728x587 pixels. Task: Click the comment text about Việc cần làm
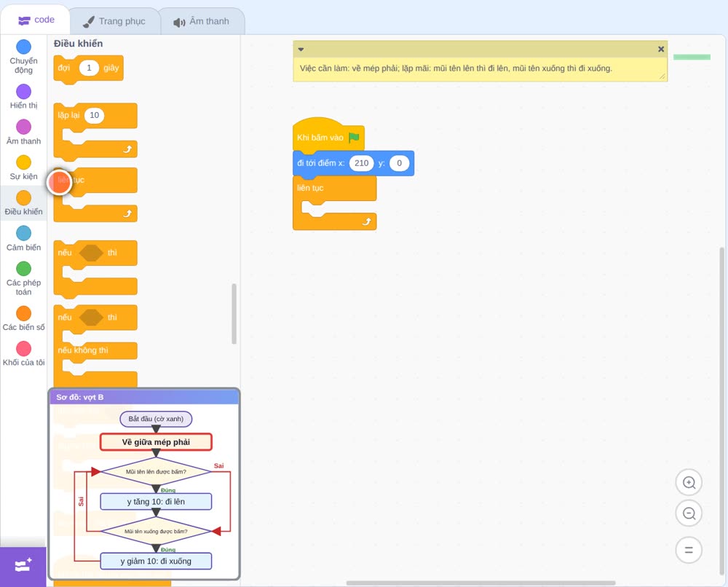(456, 68)
